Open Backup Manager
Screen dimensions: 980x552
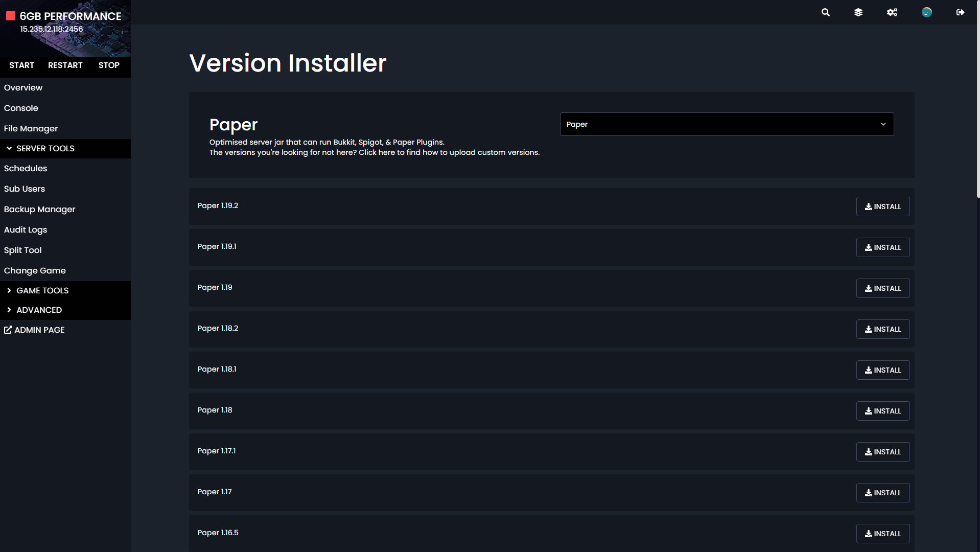pyautogui.click(x=39, y=209)
